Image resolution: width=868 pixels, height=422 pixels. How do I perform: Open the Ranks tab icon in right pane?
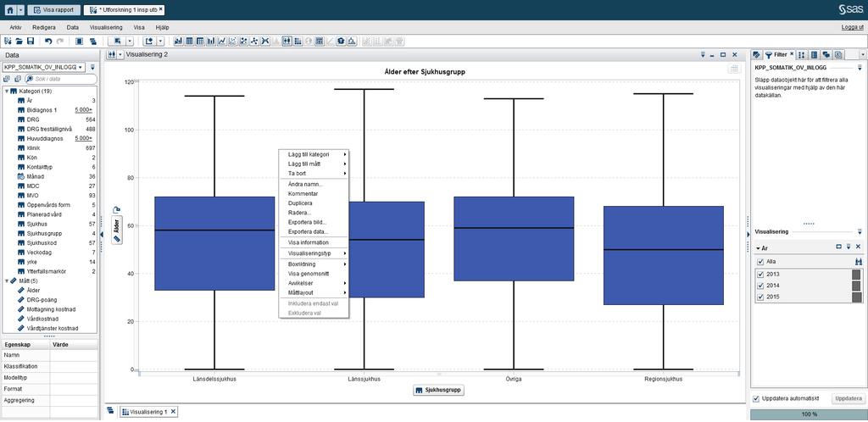[802, 54]
